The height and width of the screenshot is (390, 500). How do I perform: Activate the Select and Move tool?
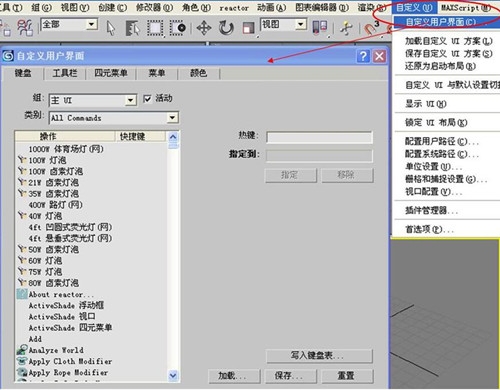(204, 28)
